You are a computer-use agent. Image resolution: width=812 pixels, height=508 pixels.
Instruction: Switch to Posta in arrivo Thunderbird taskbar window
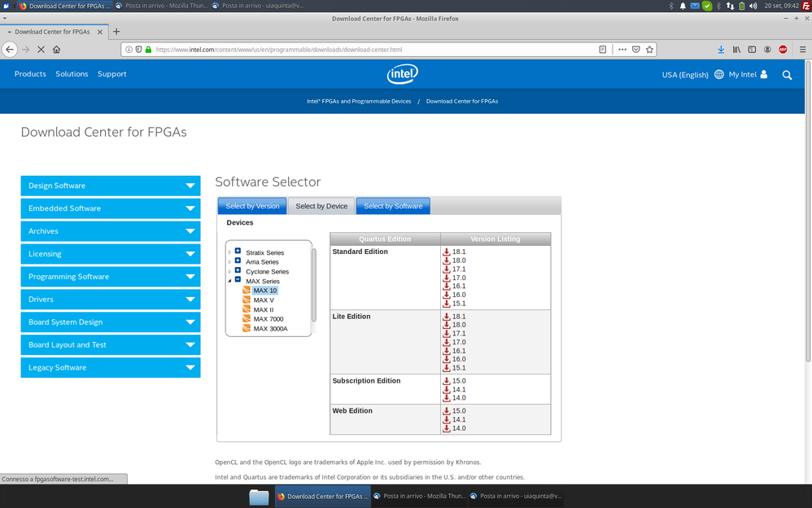pos(421,497)
